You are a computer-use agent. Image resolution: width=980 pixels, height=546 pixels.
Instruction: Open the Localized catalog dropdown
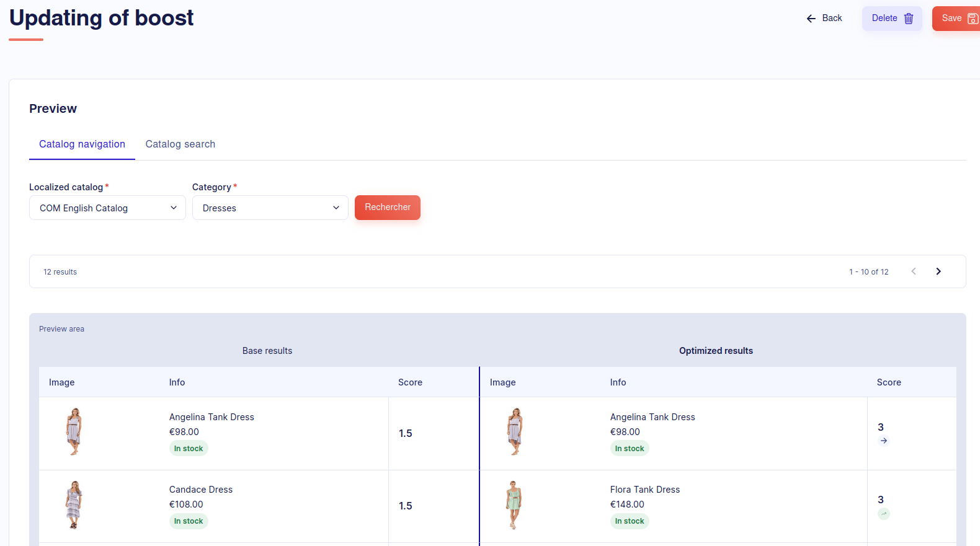pos(107,208)
